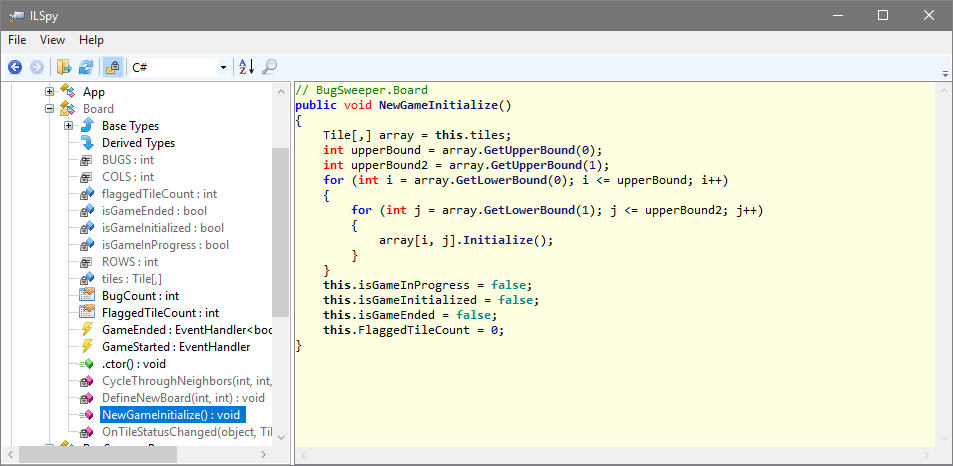Click the search magnifier icon

click(x=269, y=67)
